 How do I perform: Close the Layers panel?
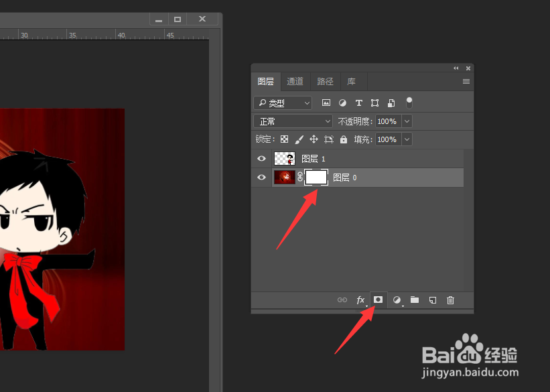pos(468,68)
